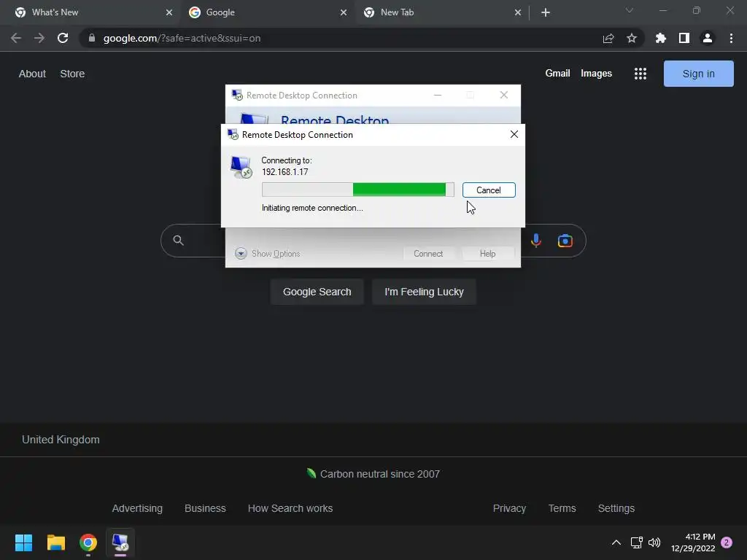
Task: Click the 192.168.1.17 address text
Action: [x=285, y=172]
